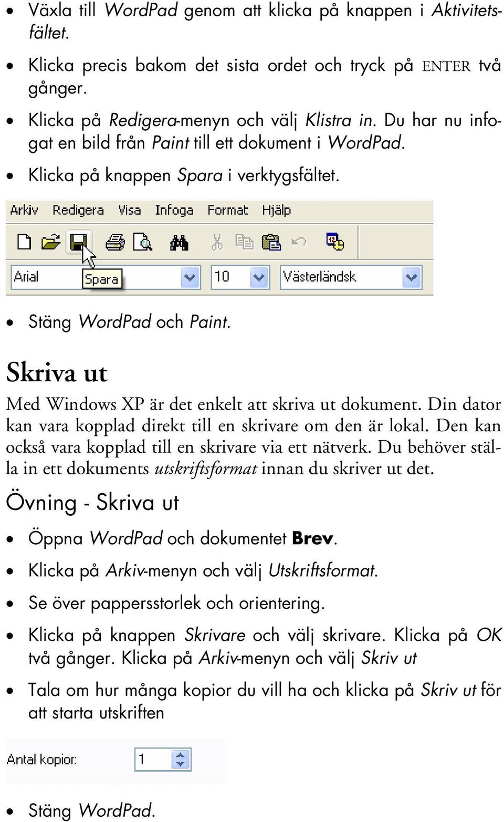
Task: Click the New document icon in toolbar
Action: pyautogui.click(x=24, y=242)
